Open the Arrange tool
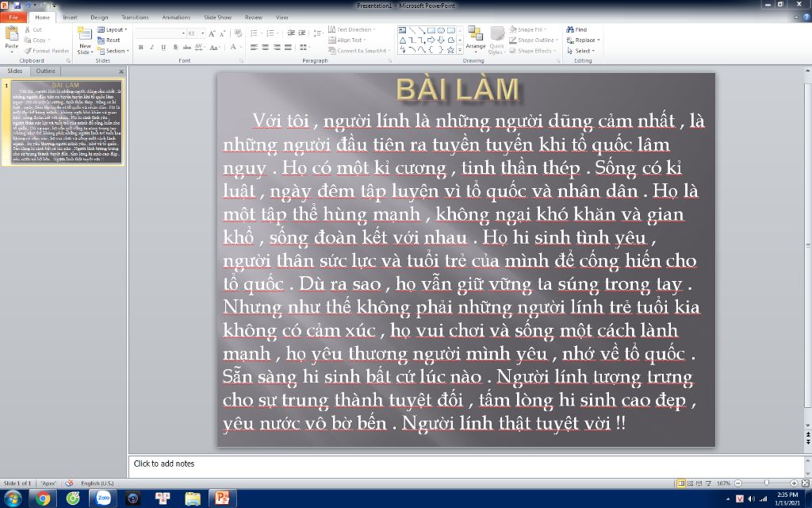 475,39
